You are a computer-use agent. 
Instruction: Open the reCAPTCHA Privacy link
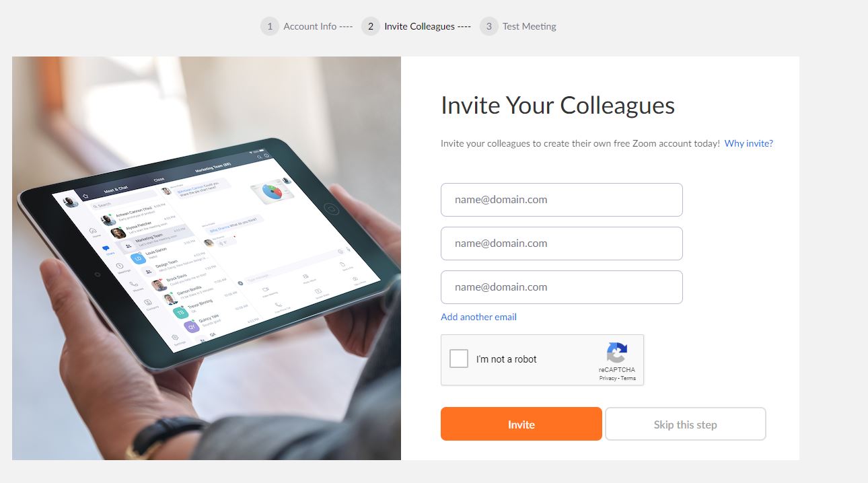608,378
